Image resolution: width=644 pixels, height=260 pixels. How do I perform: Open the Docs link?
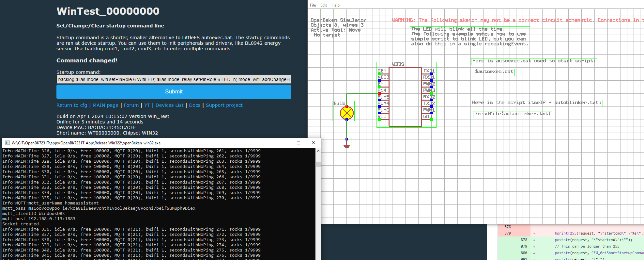tap(194, 105)
